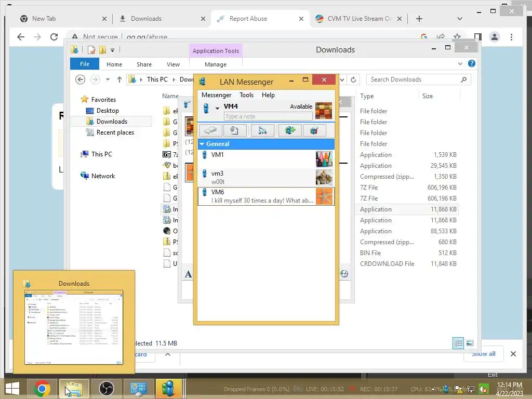Sort by the Size column header

point(428,96)
